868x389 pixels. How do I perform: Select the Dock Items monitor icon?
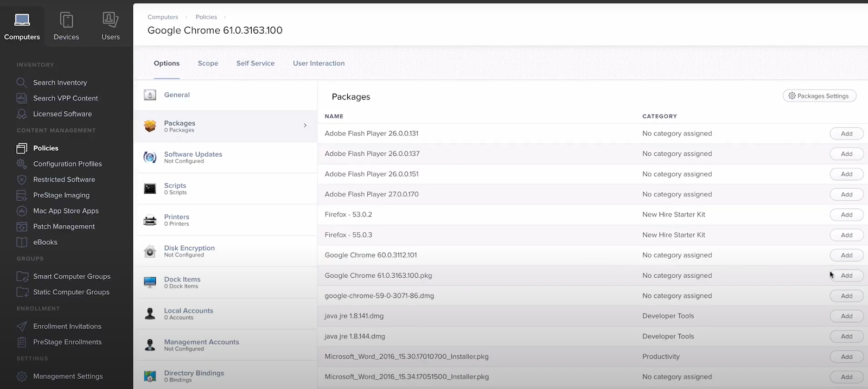[x=150, y=283]
